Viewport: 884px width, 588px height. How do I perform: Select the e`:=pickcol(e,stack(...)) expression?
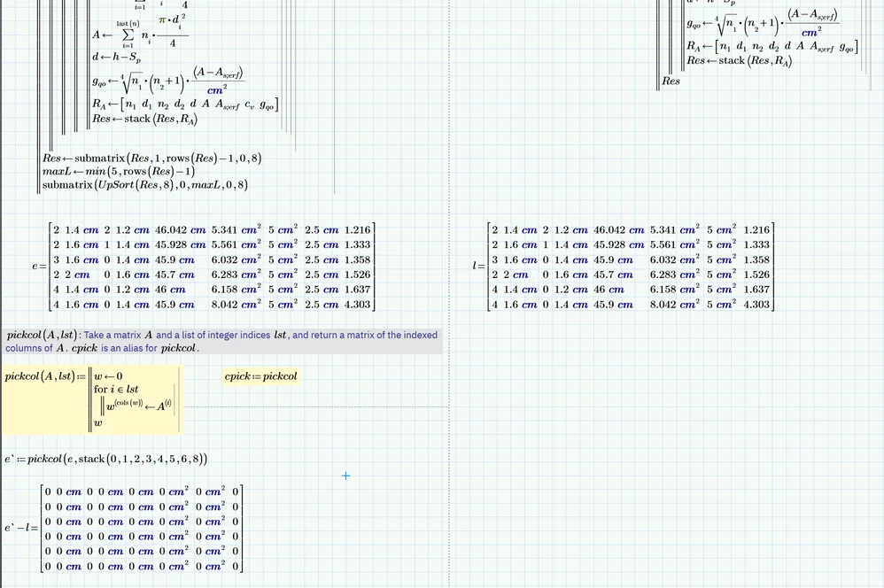pos(106,459)
